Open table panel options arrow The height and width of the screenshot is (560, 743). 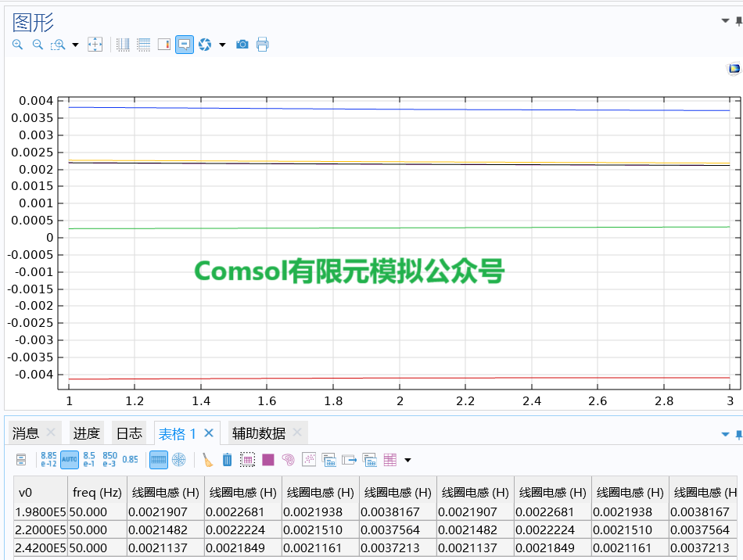point(725,434)
